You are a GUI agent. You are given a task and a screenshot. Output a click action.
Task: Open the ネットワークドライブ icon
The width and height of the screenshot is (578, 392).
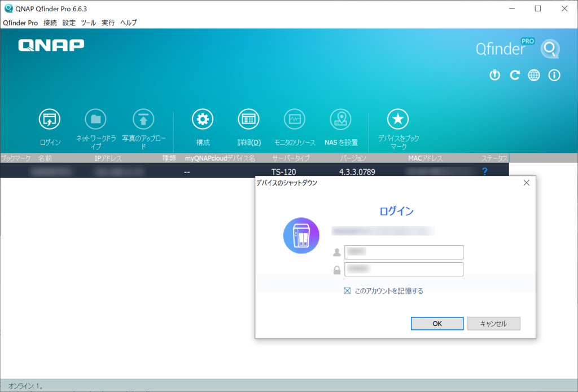click(x=95, y=119)
